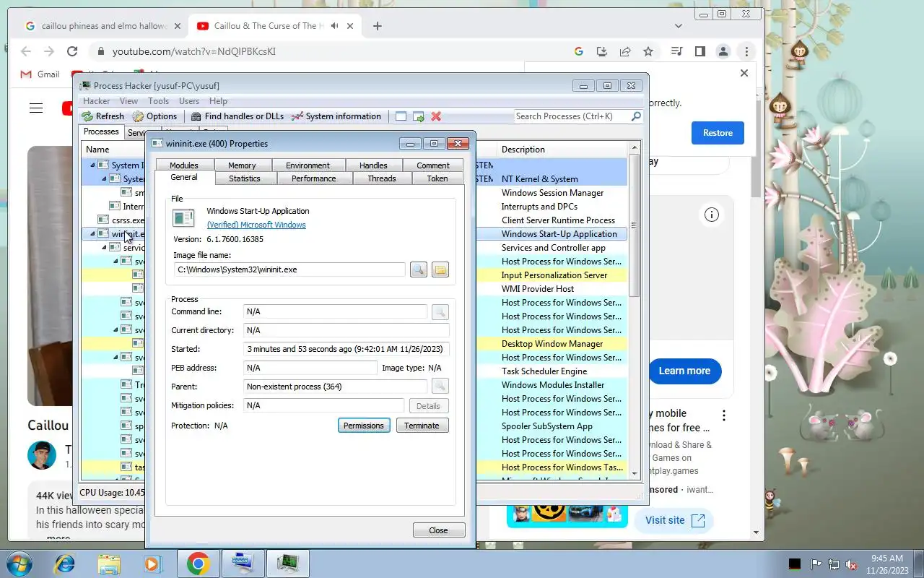Click the wininit.exe file icon in properties
924x578 pixels.
pyautogui.click(x=183, y=217)
